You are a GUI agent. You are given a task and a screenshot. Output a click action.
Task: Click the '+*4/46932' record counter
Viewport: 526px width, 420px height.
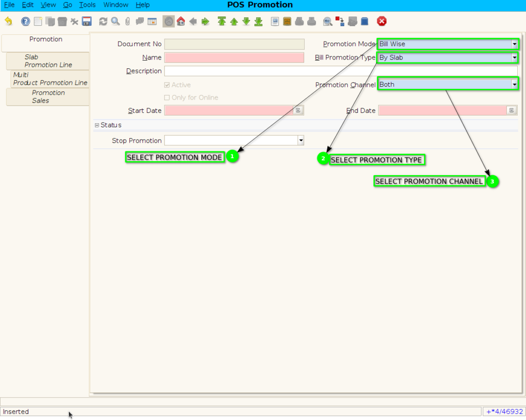[x=504, y=412]
